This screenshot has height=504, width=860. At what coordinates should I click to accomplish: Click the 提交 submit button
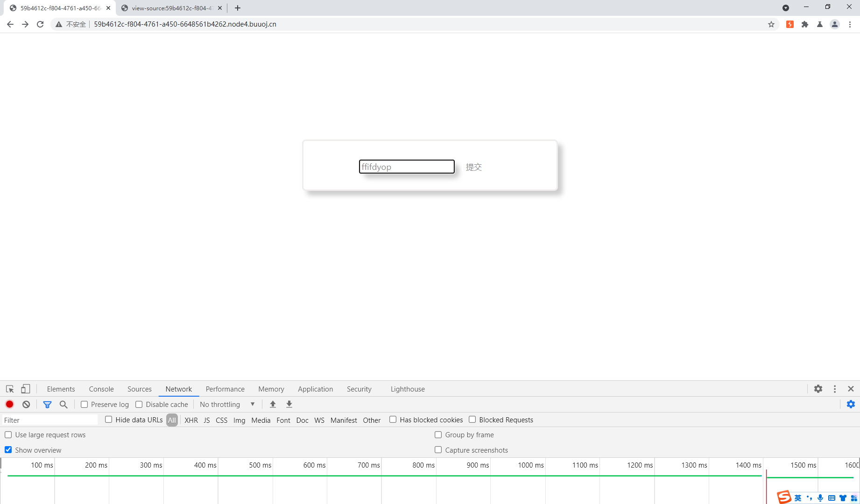(473, 167)
